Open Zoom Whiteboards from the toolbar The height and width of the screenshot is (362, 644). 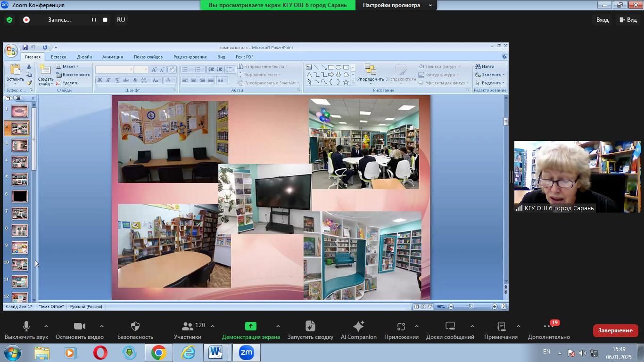pyautogui.click(x=450, y=327)
